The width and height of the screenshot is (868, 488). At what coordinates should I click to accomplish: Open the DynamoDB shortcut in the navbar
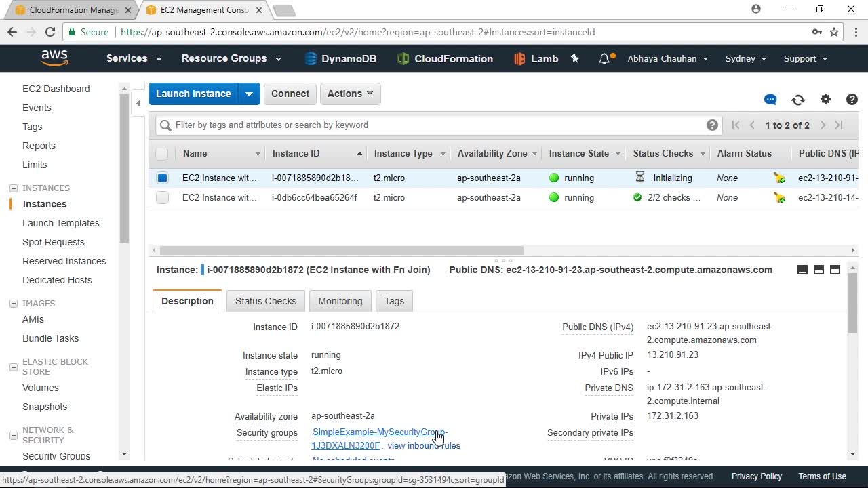(x=340, y=59)
